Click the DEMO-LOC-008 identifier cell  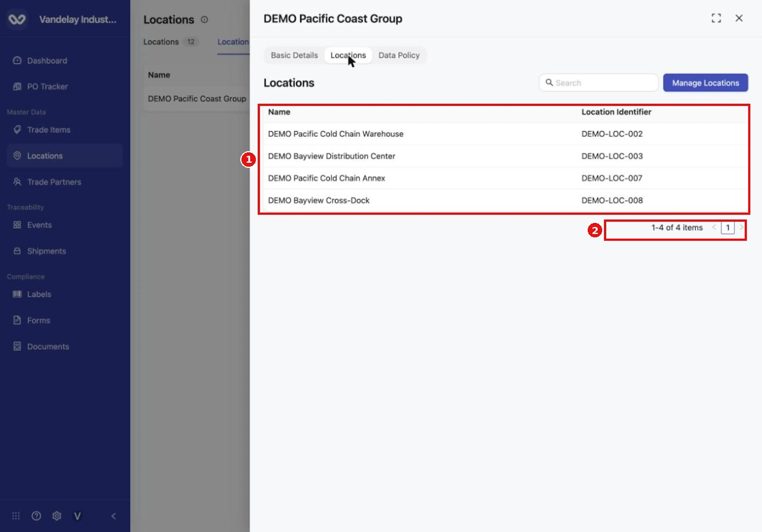[612, 201]
